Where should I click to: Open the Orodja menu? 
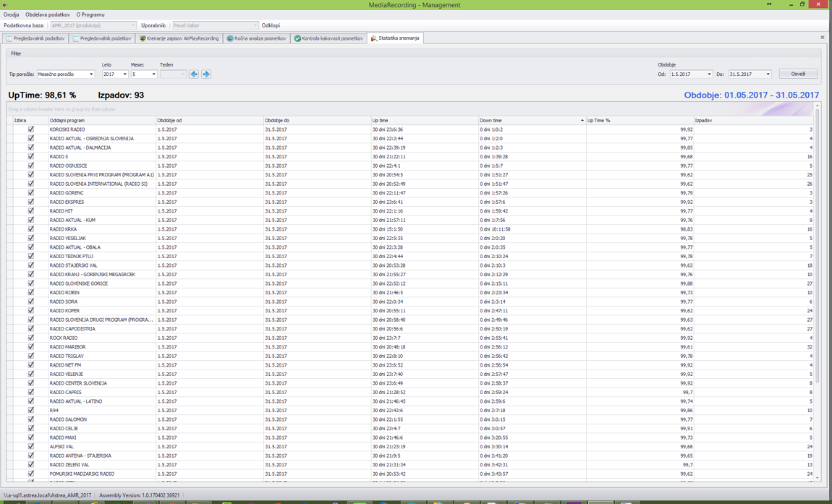pos(11,15)
